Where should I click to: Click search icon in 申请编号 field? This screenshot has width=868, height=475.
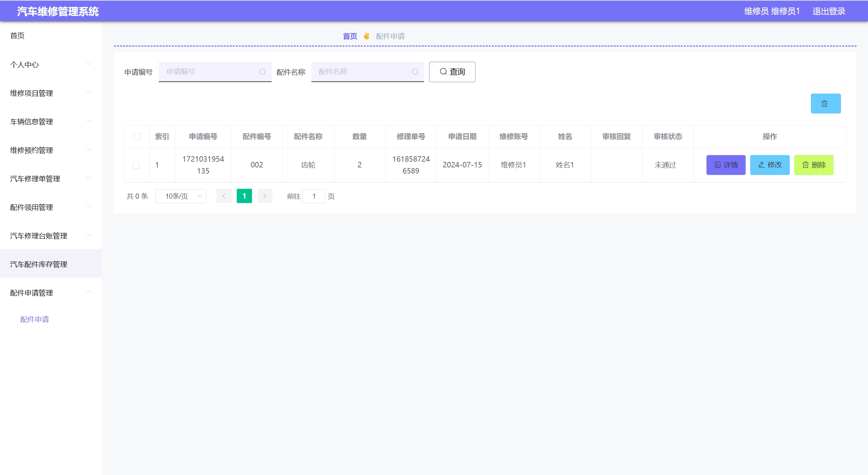[x=262, y=72]
